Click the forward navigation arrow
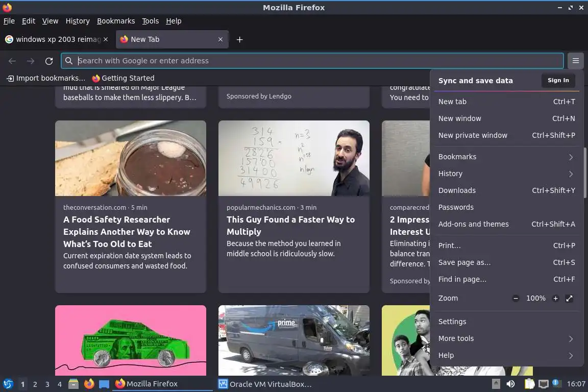The height and width of the screenshot is (392, 588). click(31, 61)
